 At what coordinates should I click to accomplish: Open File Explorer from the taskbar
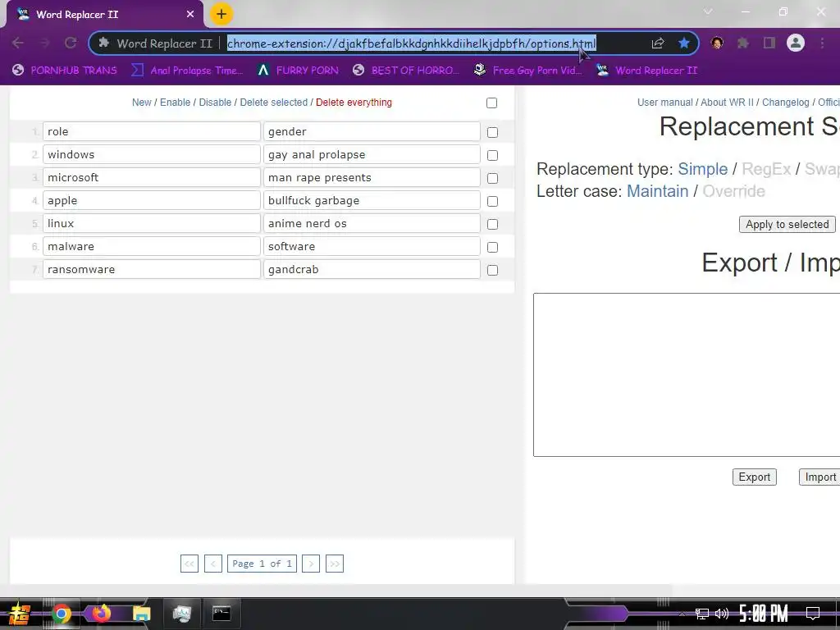141,614
